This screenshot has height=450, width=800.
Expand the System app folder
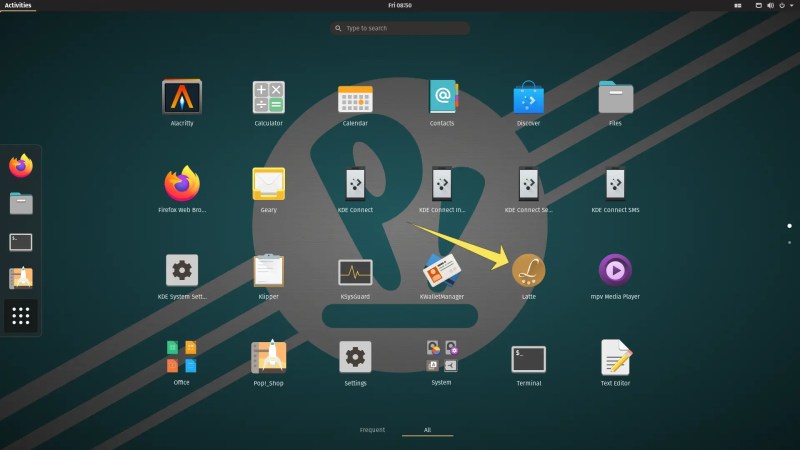(441, 356)
